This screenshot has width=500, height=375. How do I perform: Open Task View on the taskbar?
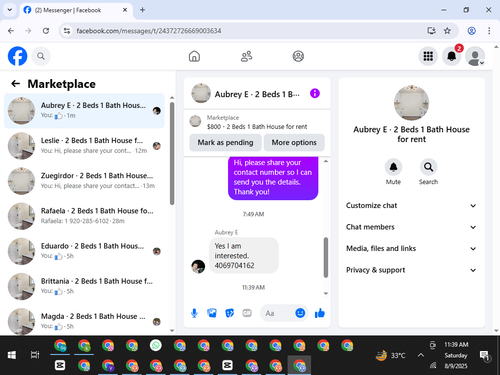click(x=35, y=355)
